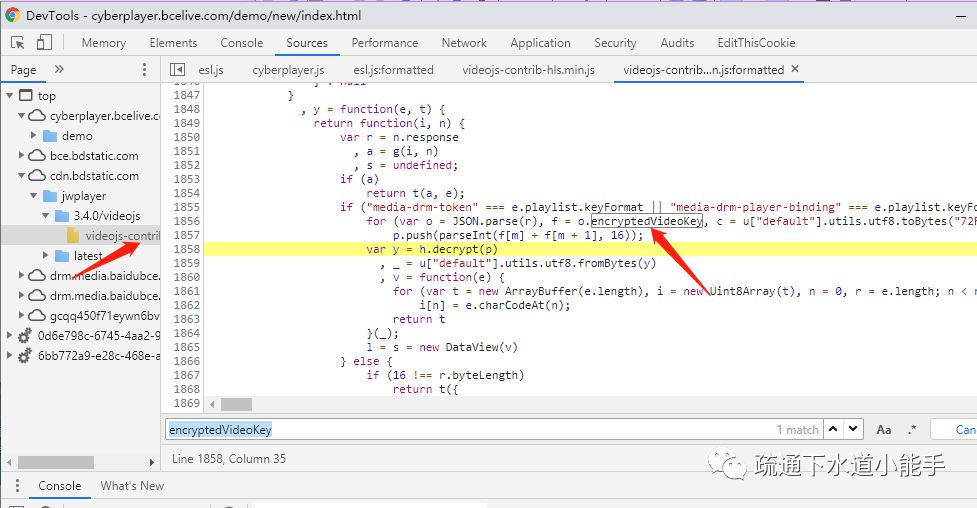Click navigator horizontal scrollbar thumb
Image resolution: width=977 pixels, height=508 pixels.
[x=56, y=462]
